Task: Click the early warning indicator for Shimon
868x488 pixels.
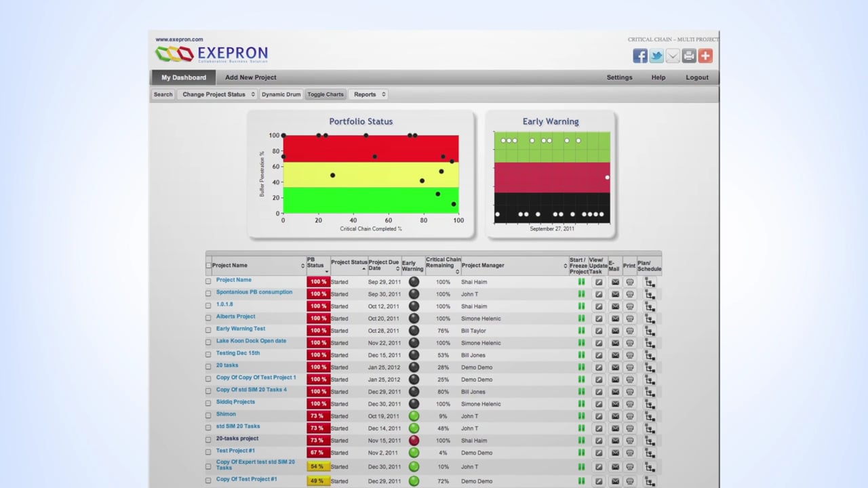Action: (x=414, y=416)
